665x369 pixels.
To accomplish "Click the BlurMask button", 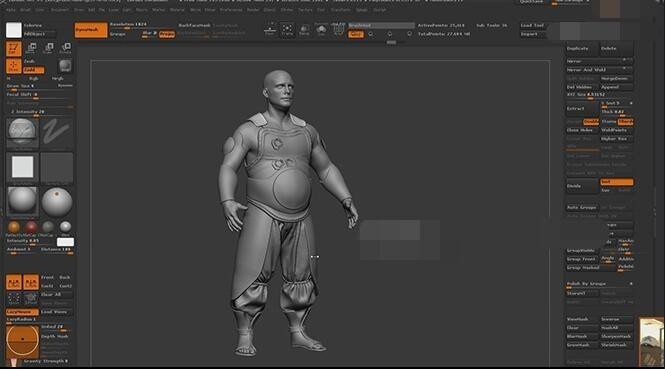I will point(582,336).
